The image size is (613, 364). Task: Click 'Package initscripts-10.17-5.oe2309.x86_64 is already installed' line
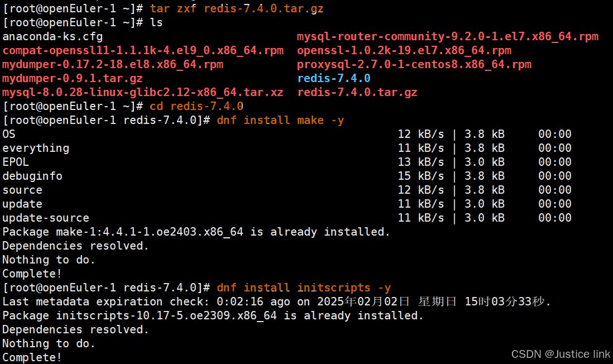213,316
